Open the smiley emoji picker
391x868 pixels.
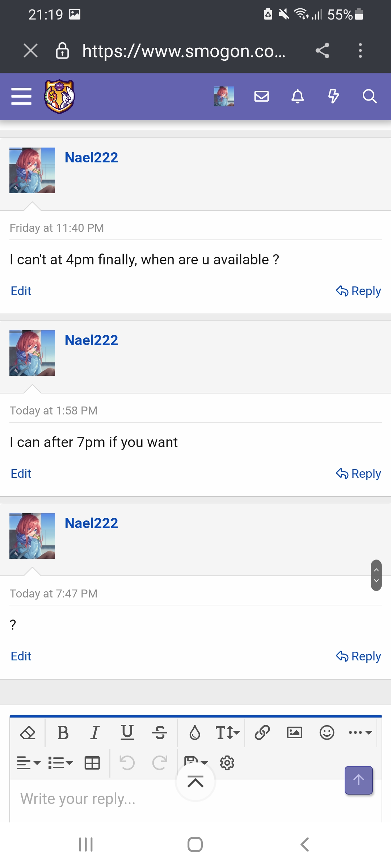coord(327,733)
